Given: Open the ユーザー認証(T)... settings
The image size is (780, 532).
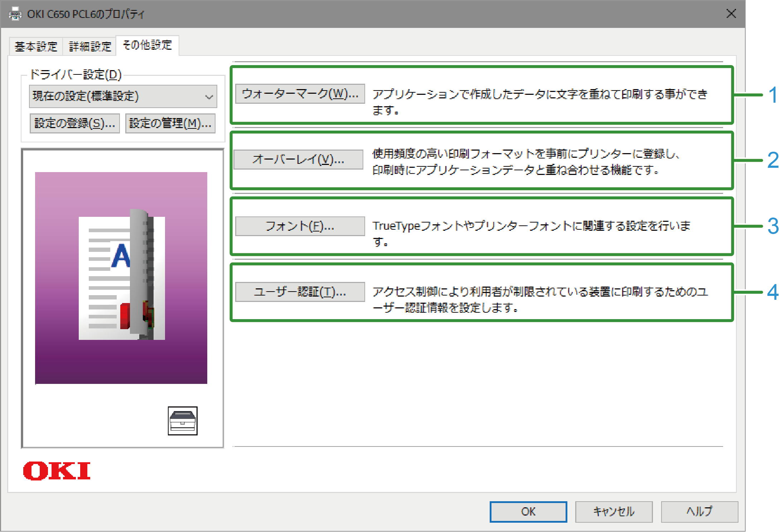Looking at the screenshot, I should click(300, 292).
